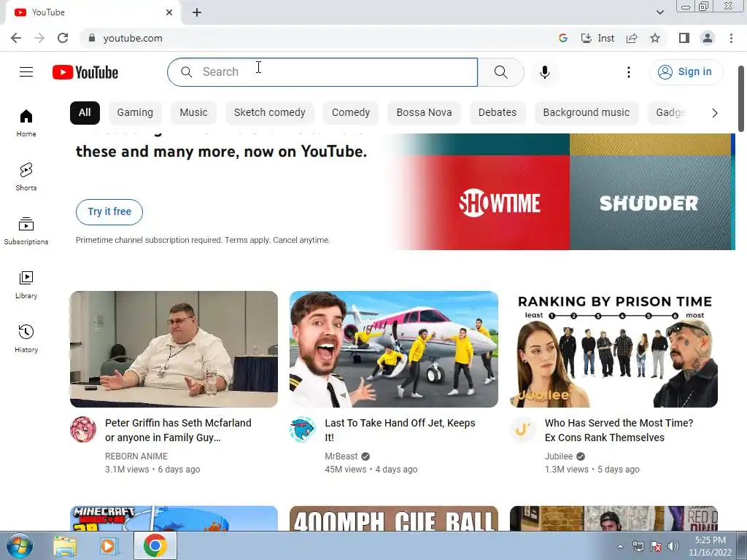Click the MrBeast channel avatar
This screenshot has width=747, height=560.
coord(303,429)
